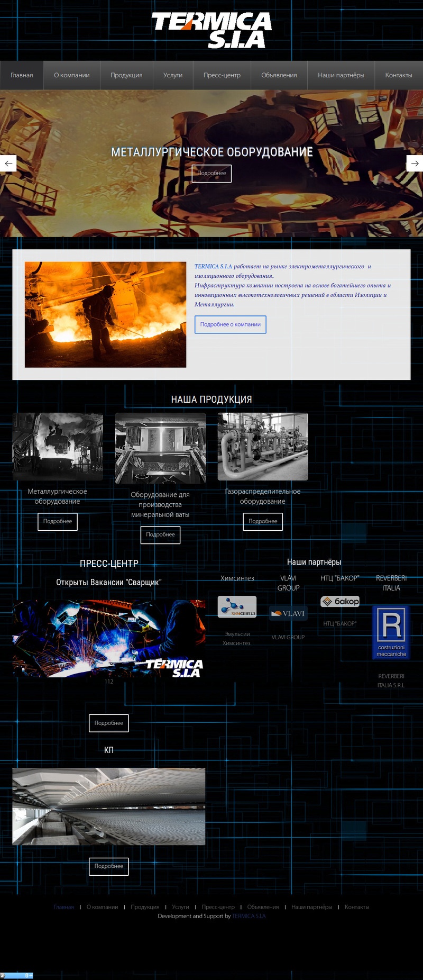
Task: Open Главная in top navigation
Action: pos(22,75)
